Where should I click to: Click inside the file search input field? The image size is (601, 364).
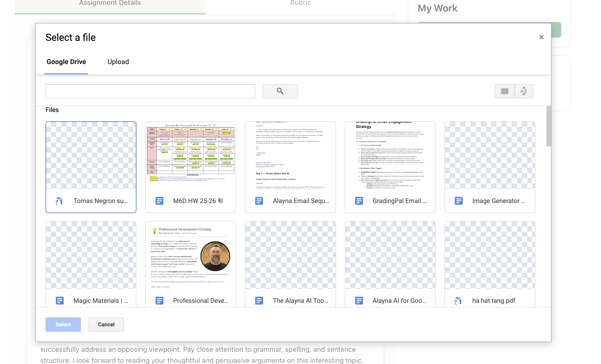(x=150, y=91)
